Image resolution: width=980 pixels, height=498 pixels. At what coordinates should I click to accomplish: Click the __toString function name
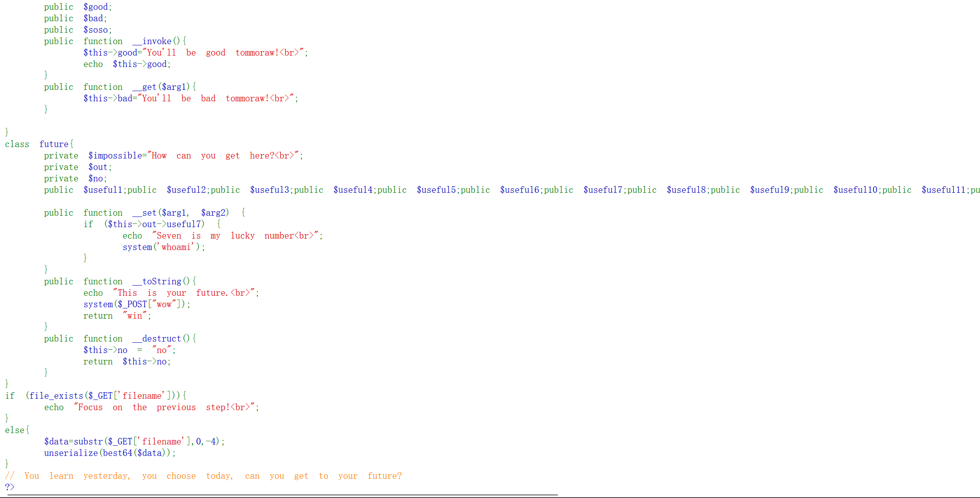tap(156, 281)
